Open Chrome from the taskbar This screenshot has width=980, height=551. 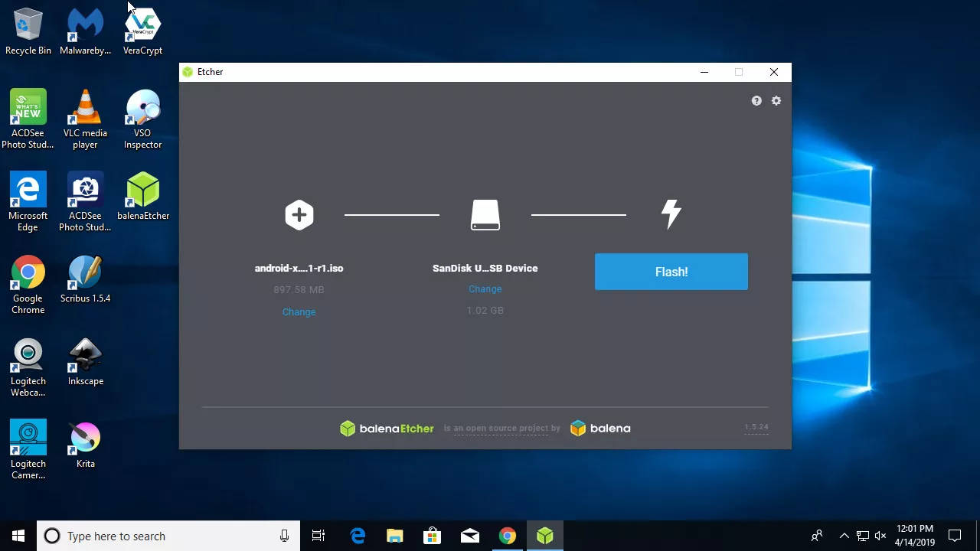click(x=507, y=536)
